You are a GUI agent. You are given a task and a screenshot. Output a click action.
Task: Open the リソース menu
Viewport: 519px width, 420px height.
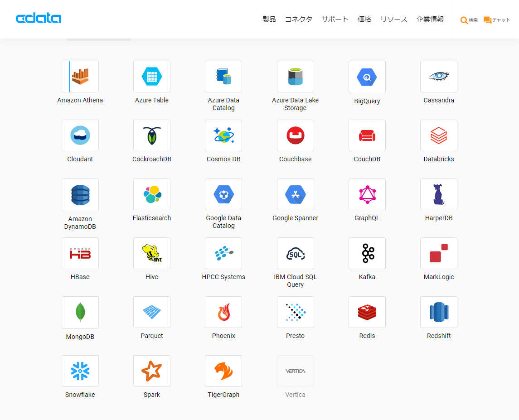[x=394, y=19]
